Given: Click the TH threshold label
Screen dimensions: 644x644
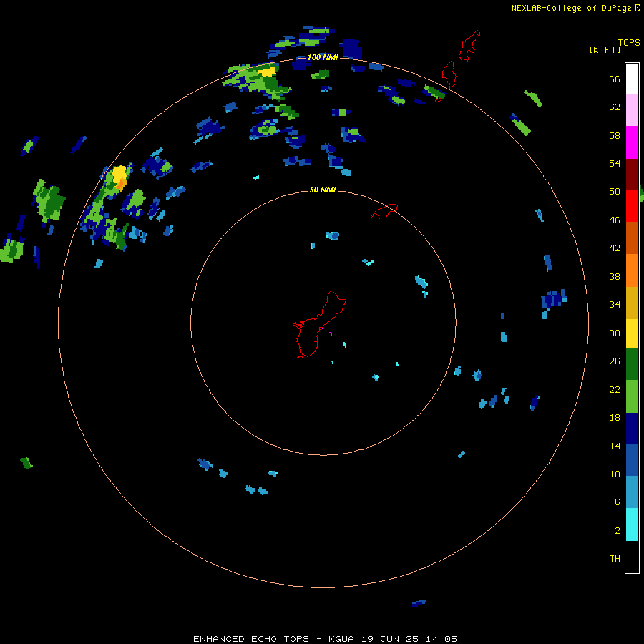Looking at the screenshot, I should (x=615, y=559).
